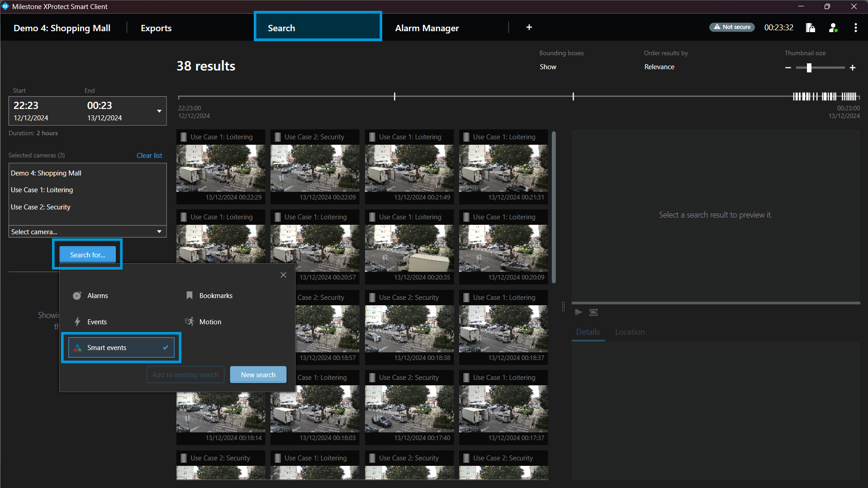Open the three-dot settings menu
868x488 pixels.
[855, 28]
